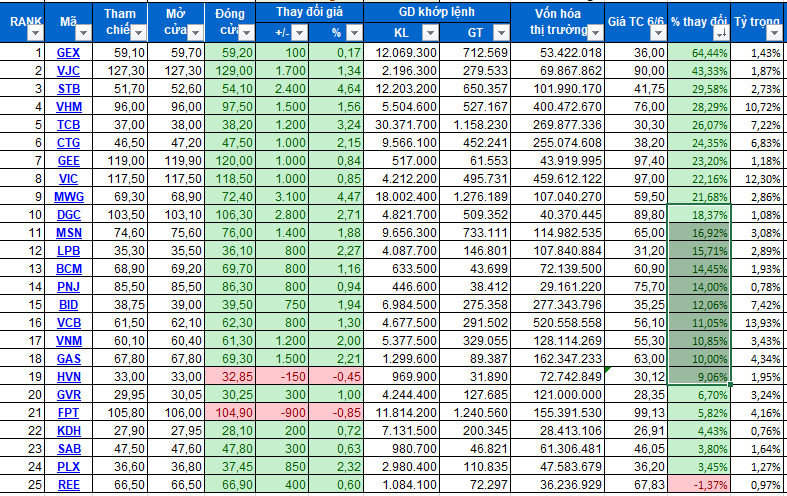
Task: Open the % price change filter dropdown
Action: (354, 33)
